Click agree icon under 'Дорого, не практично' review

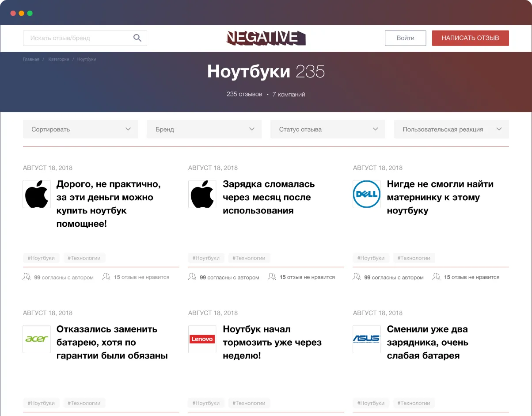[x=27, y=277]
